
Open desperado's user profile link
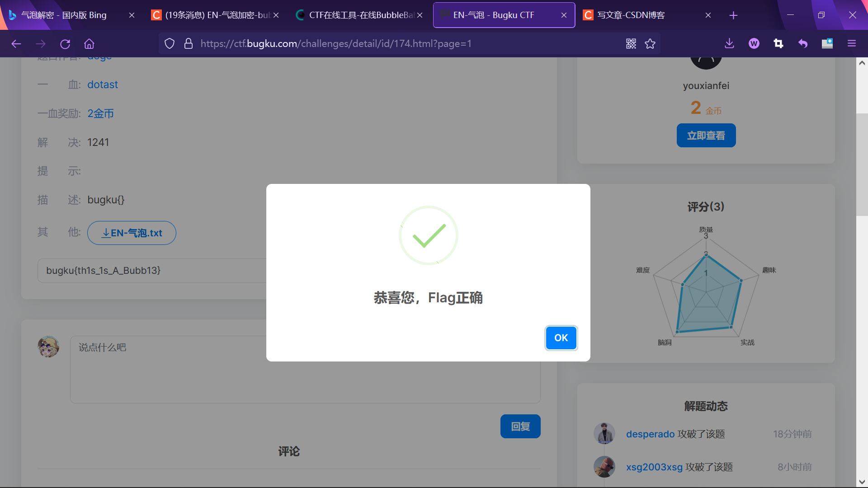click(650, 434)
